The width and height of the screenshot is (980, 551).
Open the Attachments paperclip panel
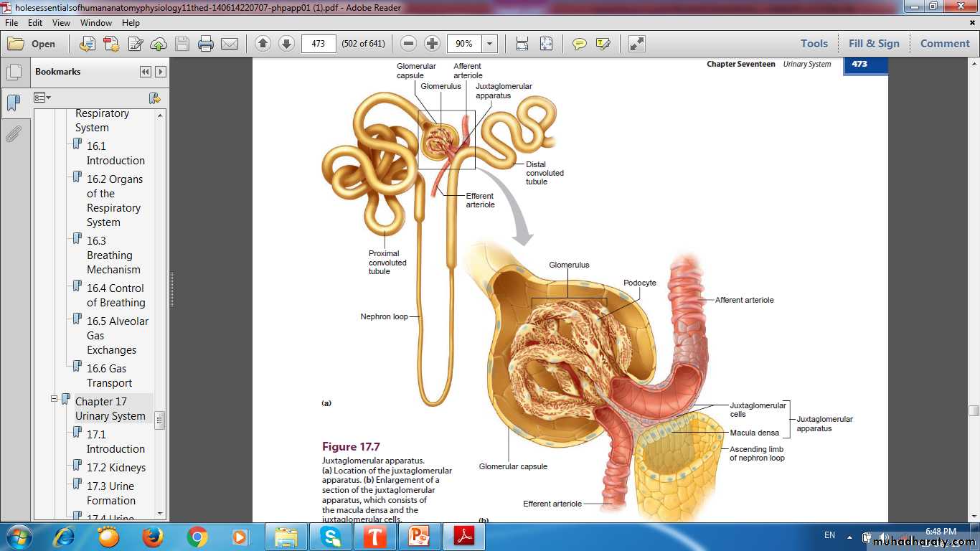(x=13, y=134)
